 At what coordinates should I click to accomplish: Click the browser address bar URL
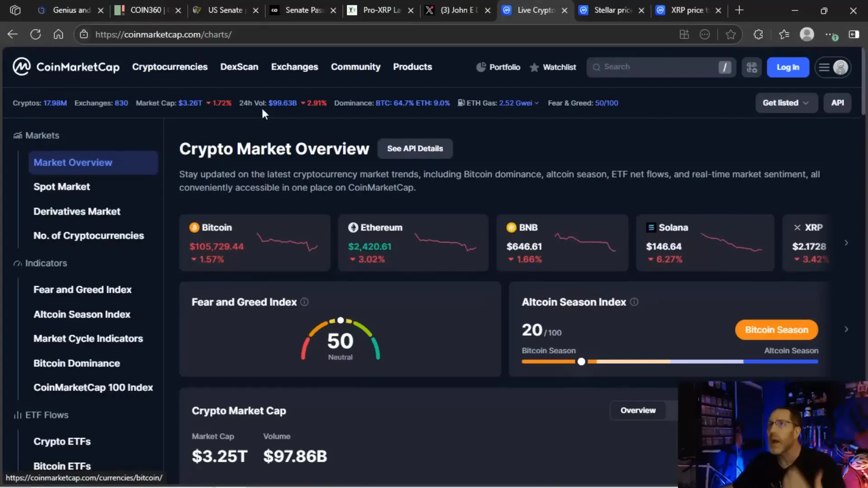163,34
